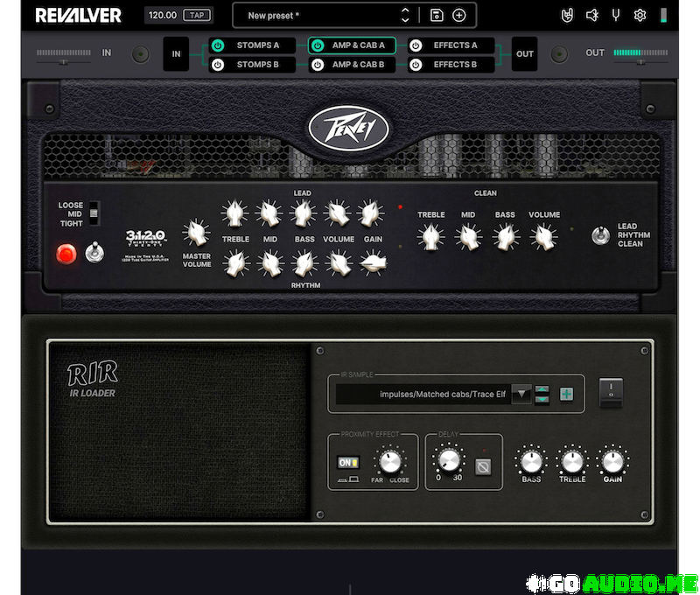Open the IR sample dropdown arrow

pyautogui.click(x=521, y=395)
